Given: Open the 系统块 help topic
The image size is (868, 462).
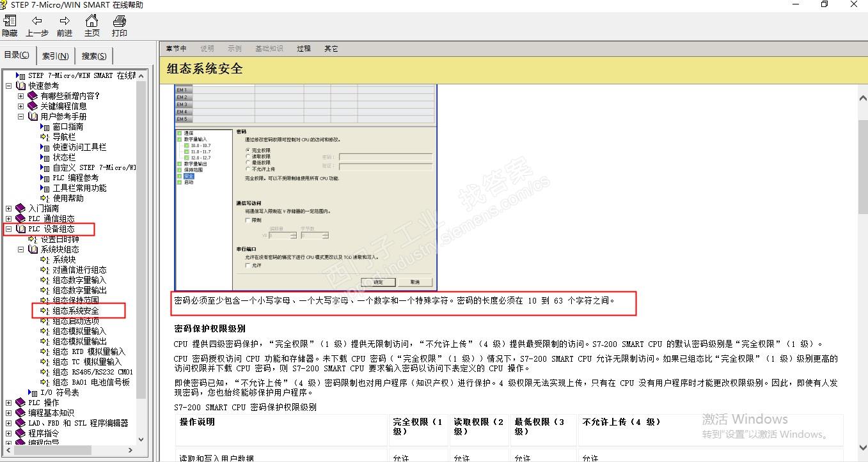Looking at the screenshot, I should 64,259.
